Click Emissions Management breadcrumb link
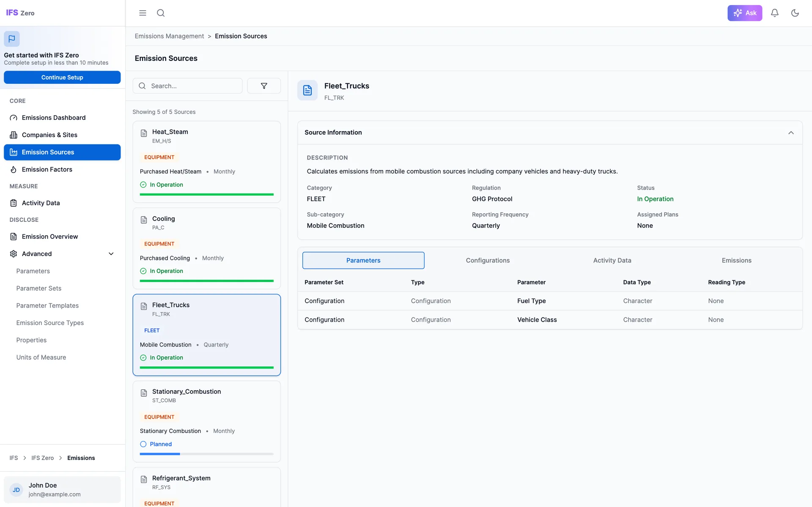 click(x=169, y=36)
